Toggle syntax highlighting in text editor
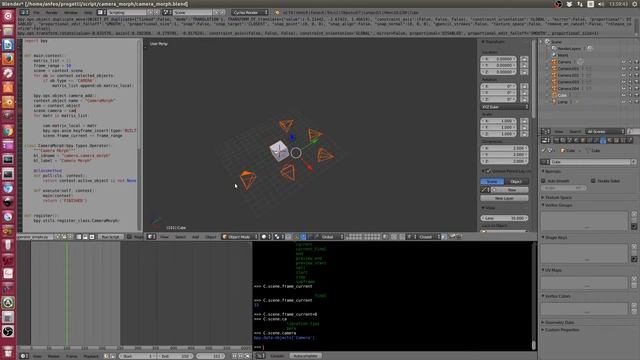This screenshot has width=640, height=360. tap(91, 236)
